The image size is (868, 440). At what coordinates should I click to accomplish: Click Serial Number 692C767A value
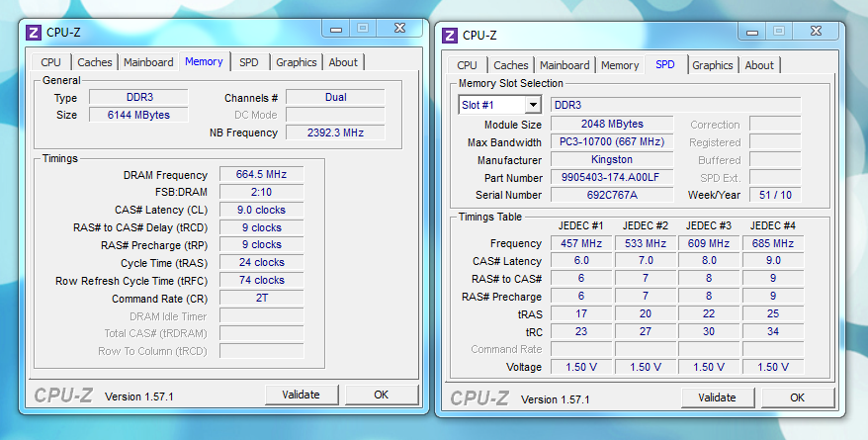(x=612, y=195)
